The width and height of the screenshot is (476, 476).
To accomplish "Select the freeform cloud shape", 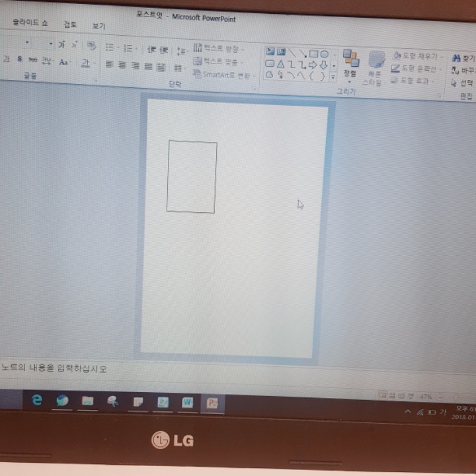I will pyautogui.click(x=269, y=74).
